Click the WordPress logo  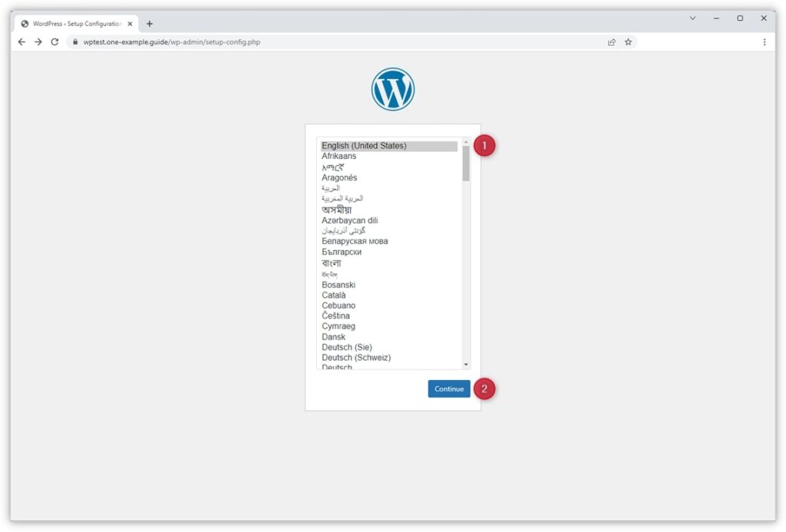tap(392, 89)
